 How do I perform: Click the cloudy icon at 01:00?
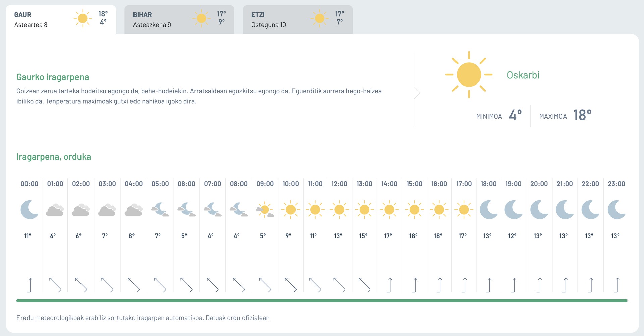click(55, 210)
